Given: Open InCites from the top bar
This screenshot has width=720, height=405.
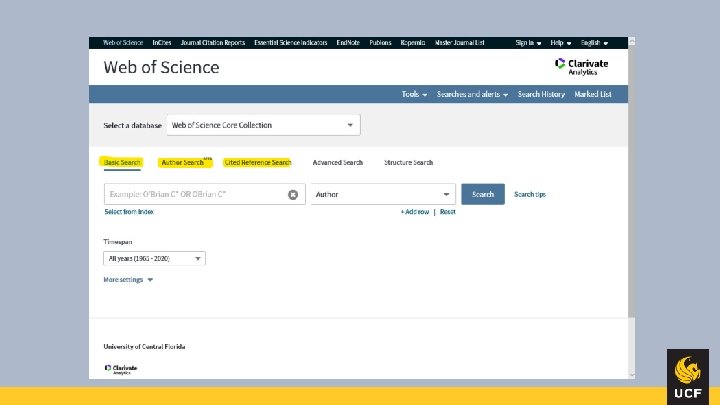Looking at the screenshot, I should tap(162, 43).
